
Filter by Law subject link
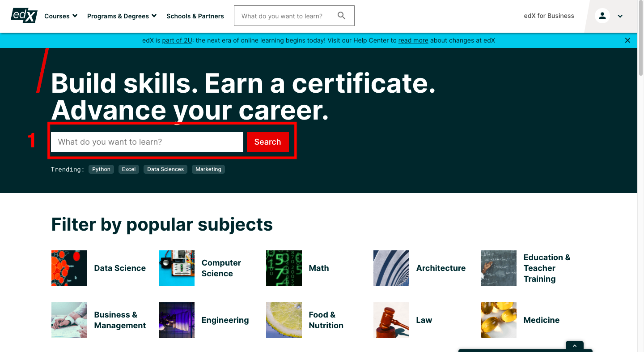click(x=424, y=320)
